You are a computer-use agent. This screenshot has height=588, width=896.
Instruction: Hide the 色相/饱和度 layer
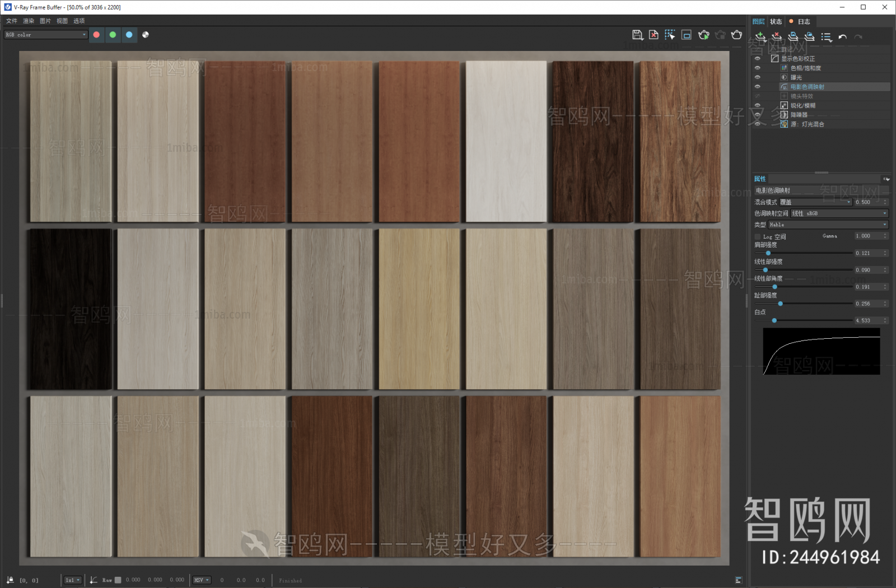(x=758, y=68)
